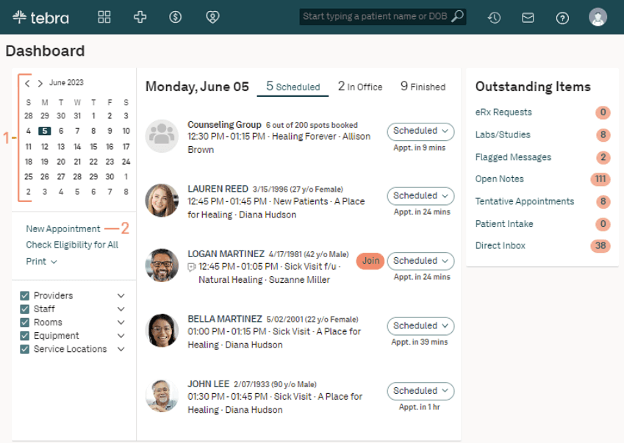
Task: Open the recent history clock icon
Action: [494, 17]
